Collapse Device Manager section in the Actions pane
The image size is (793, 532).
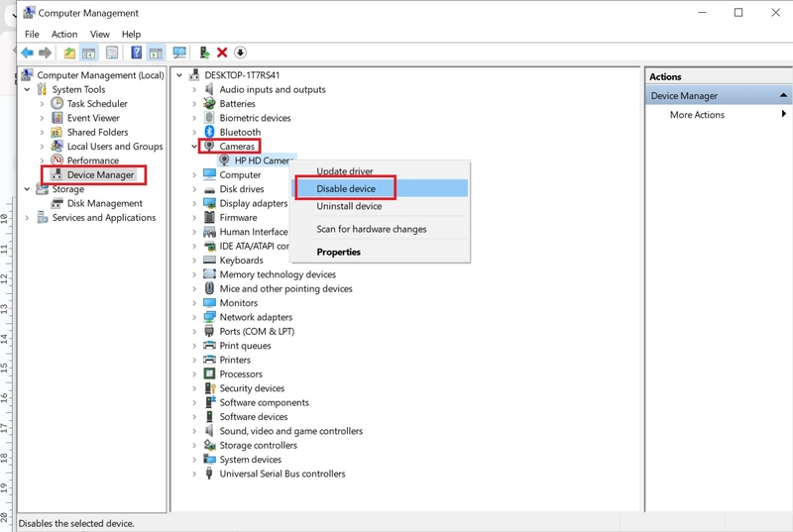[783, 95]
